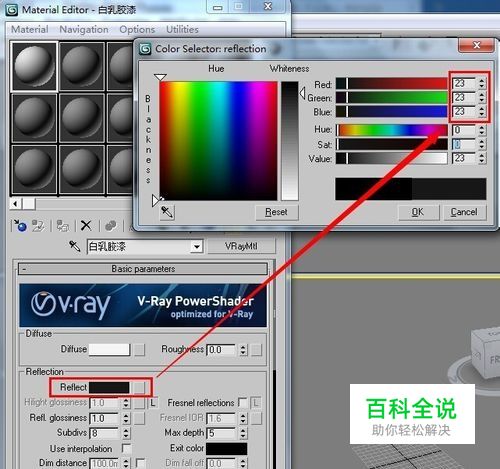Open Utilities menu
The height and width of the screenshot is (469, 500).
[182, 29]
